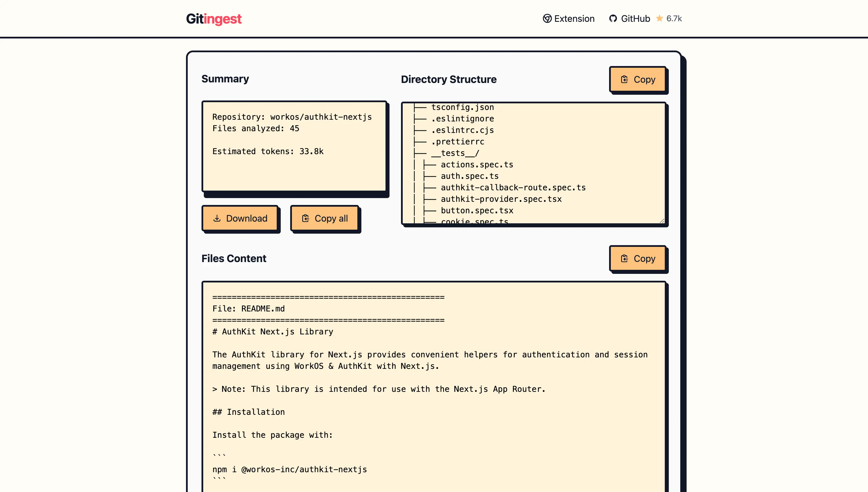Click the '# AuthKit Next.js Library' heading line
The width and height of the screenshot is (868, 492).
[x=273, y=332]
